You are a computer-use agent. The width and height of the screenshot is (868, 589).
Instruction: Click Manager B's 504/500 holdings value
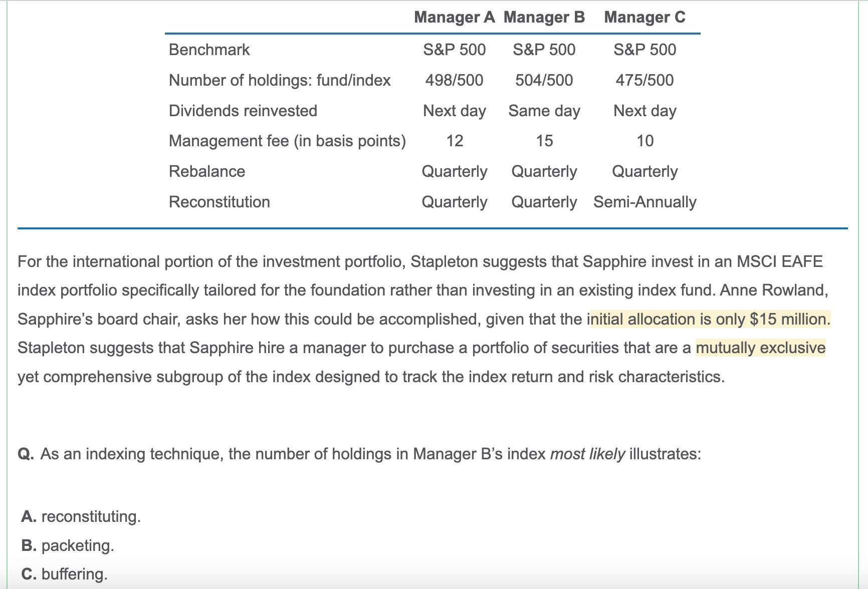(544, 80)
